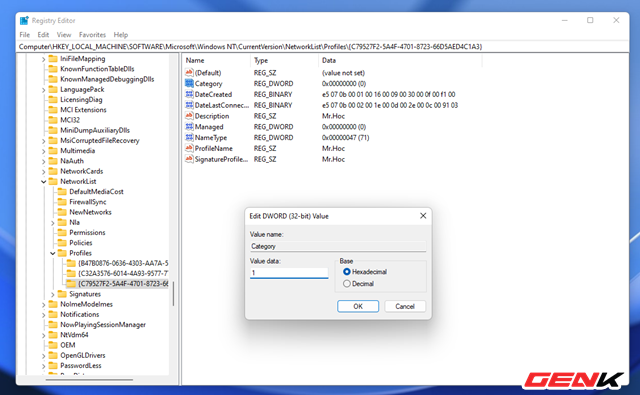640x395 pixels.
Task: Click the Registry Editor app icon in title bar
Action: [24, 20]
